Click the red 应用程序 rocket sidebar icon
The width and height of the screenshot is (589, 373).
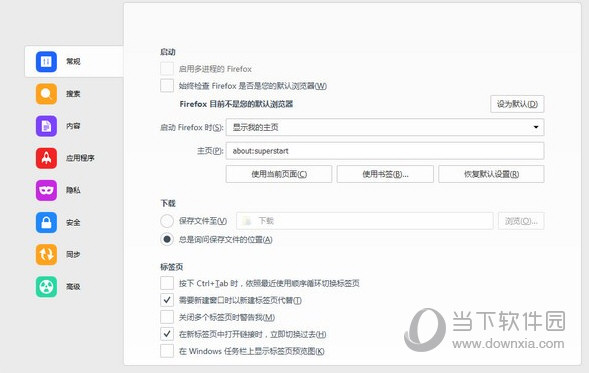click(x=46, y=158)
